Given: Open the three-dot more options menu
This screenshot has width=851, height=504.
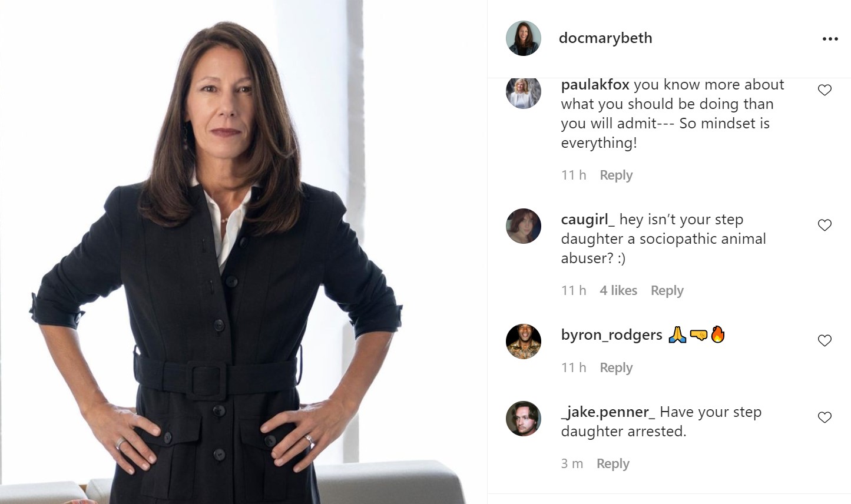Looking at the screenshot, I should [830, 39].
